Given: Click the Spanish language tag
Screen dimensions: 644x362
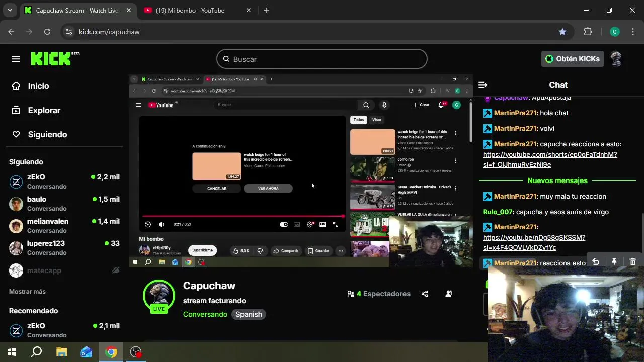Looking at the screenshot, I should (249, 314).
